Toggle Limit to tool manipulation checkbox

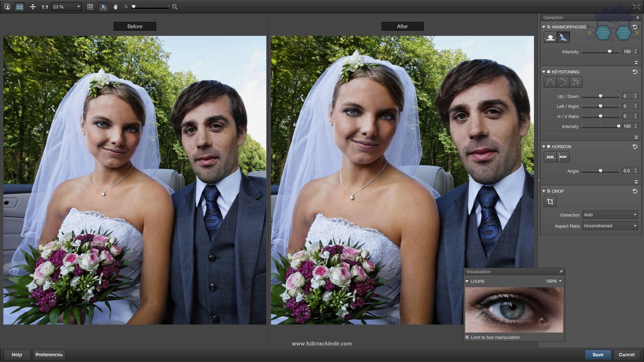click(468, 337)
